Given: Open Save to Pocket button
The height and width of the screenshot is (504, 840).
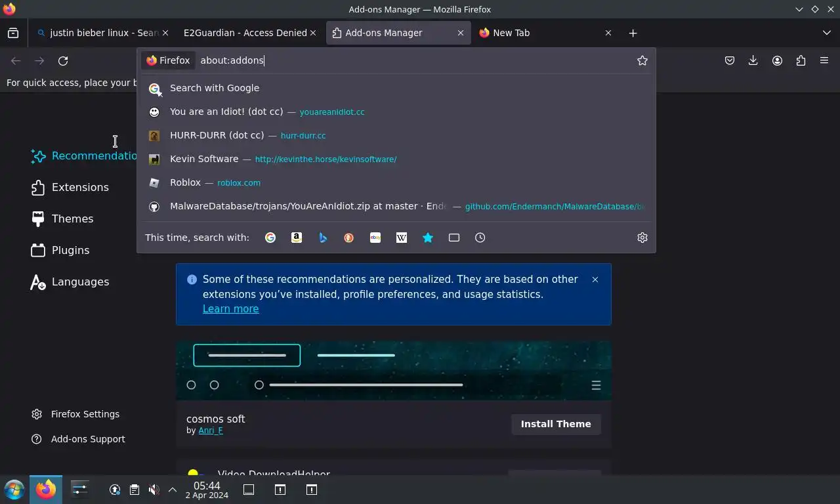Looking at the screenshot, I should 730,60.
